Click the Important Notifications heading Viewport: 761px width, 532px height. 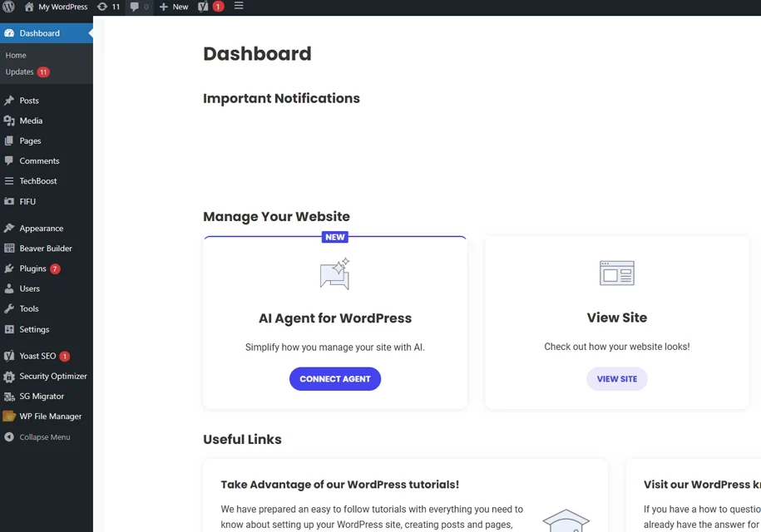(x=281, y=98)
